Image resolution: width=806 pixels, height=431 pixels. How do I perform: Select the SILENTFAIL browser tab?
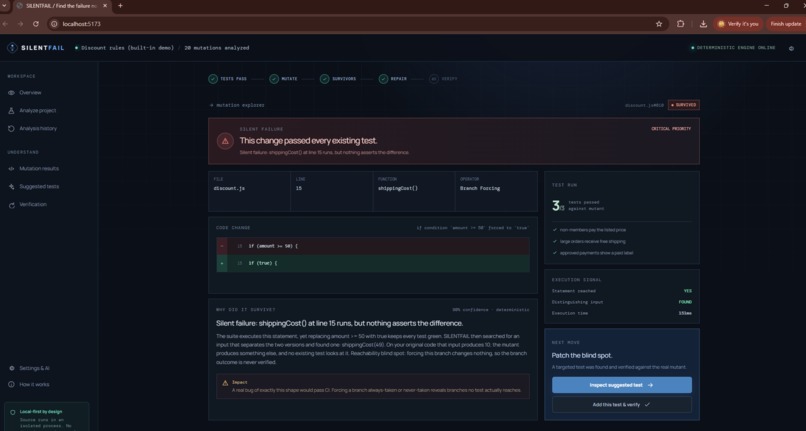point(61,6)
